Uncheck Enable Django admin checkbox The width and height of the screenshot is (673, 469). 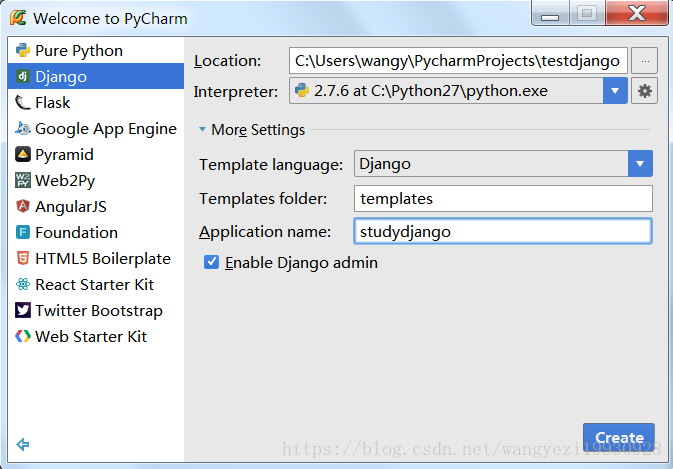(x=211, y=262)
